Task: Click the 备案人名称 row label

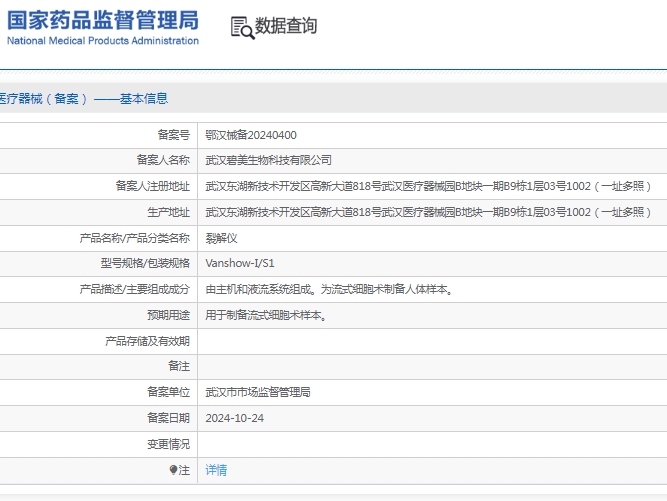Action: 163,160
